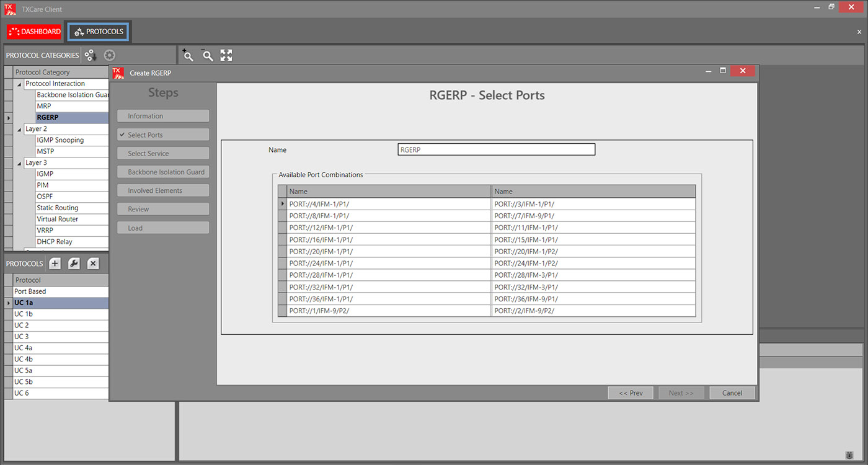Screen dimensions: 868x465
Task: Click the Name input field containing RGERP
Action: [x=496, y=149]
